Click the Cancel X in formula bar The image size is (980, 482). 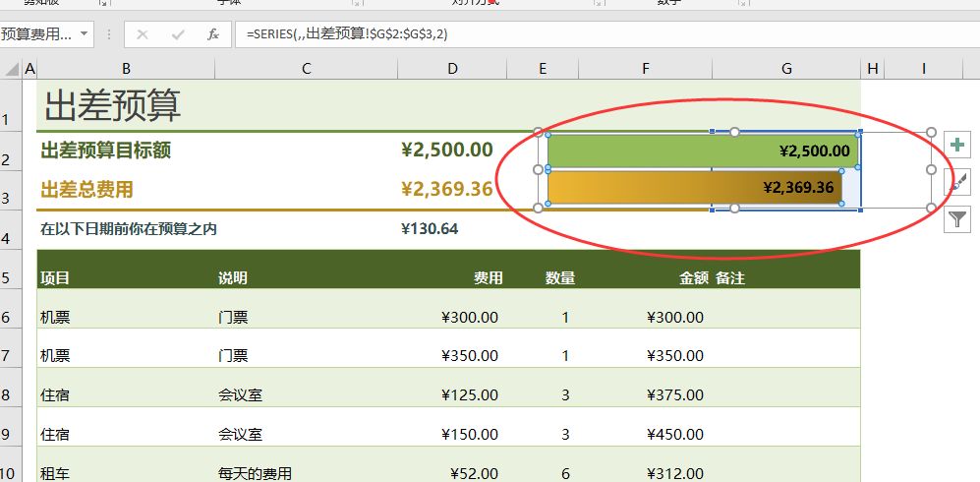[143, 34]
